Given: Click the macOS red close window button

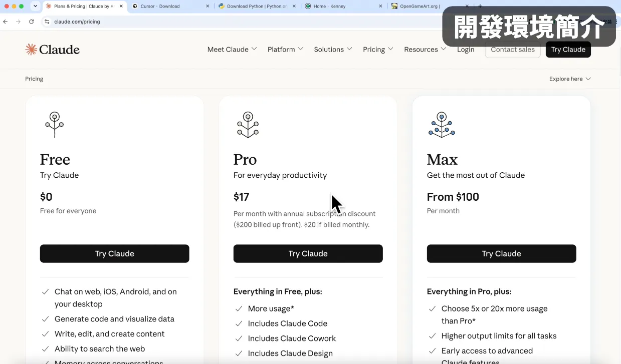Looking at the screenshot, I should click(7, 6).
